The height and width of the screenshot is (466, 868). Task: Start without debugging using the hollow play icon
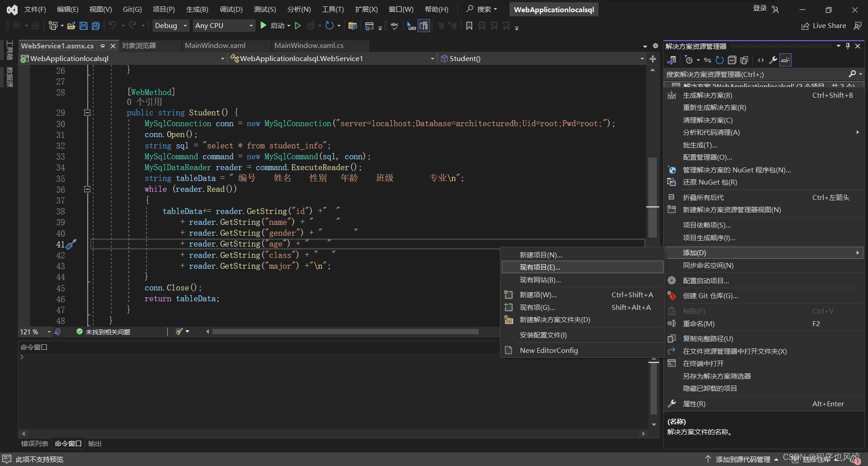click(x=297, y=26)
